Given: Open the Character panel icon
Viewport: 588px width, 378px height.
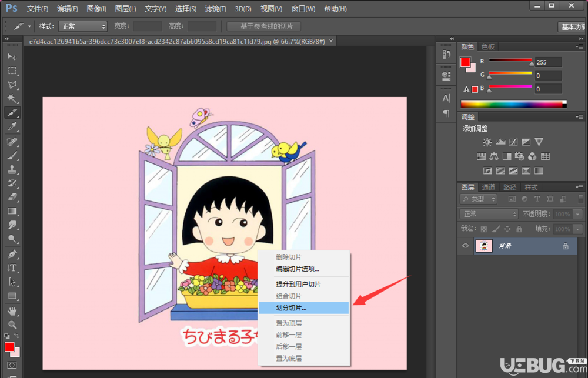Looking at the screenshot, I should point(446,99).
